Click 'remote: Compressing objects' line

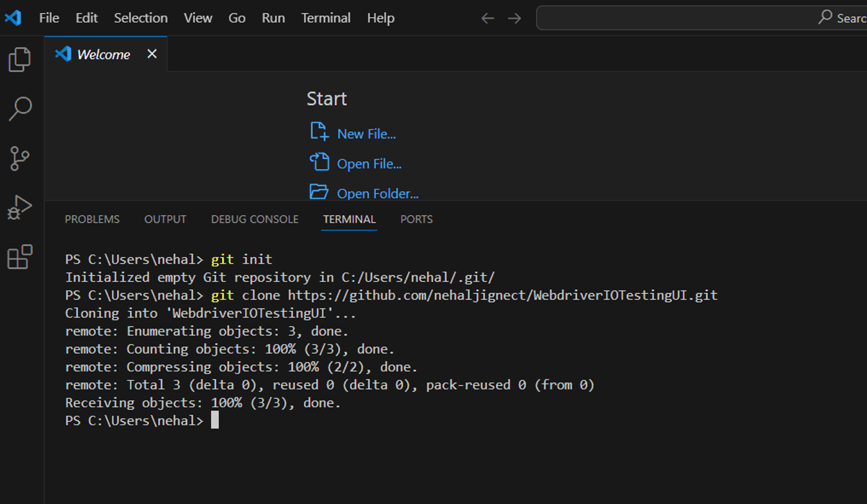242,367
